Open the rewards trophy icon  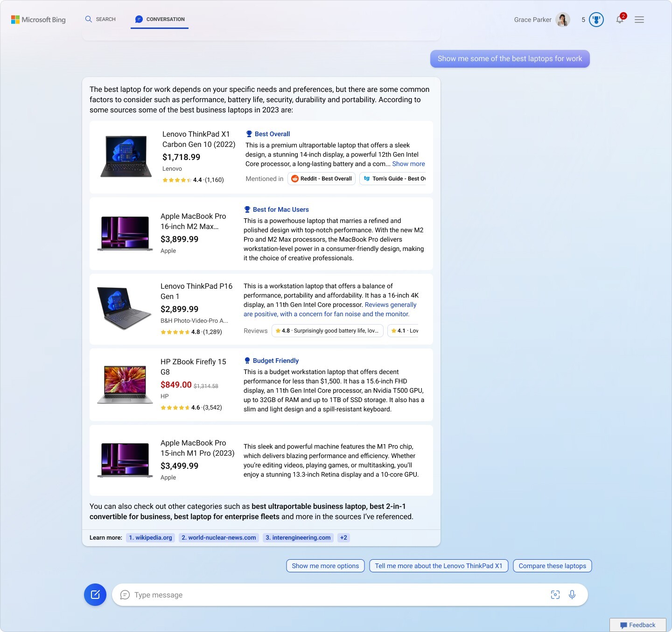tap(596, 20)
